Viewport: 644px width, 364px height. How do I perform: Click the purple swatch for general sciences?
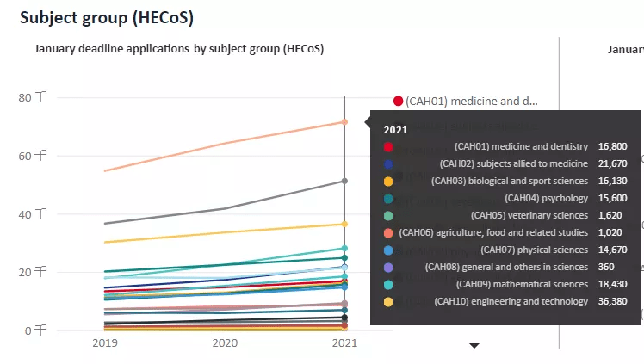click(388, 268)
